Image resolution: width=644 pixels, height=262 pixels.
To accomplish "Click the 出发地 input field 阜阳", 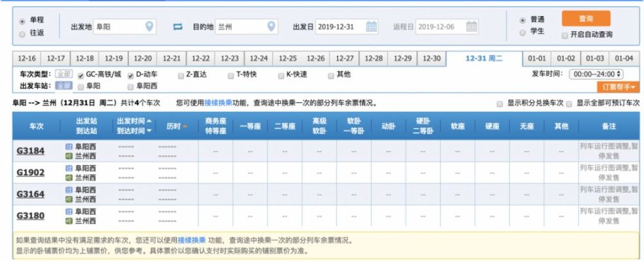I will [x=124, y=26].
